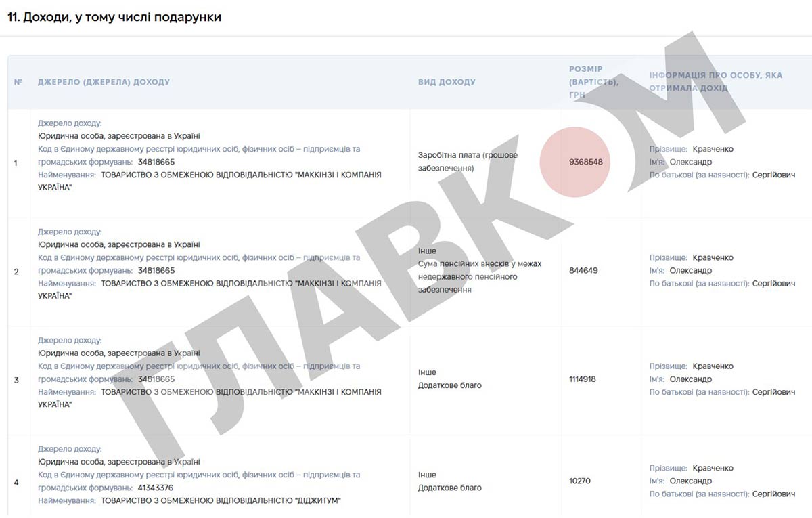Click 'МАККІНЗІ І КОМПАНІЯ УКРАЇНА' name in row 2
The height and width of the screenshot is (518, 812).
[x=210, y=290]
